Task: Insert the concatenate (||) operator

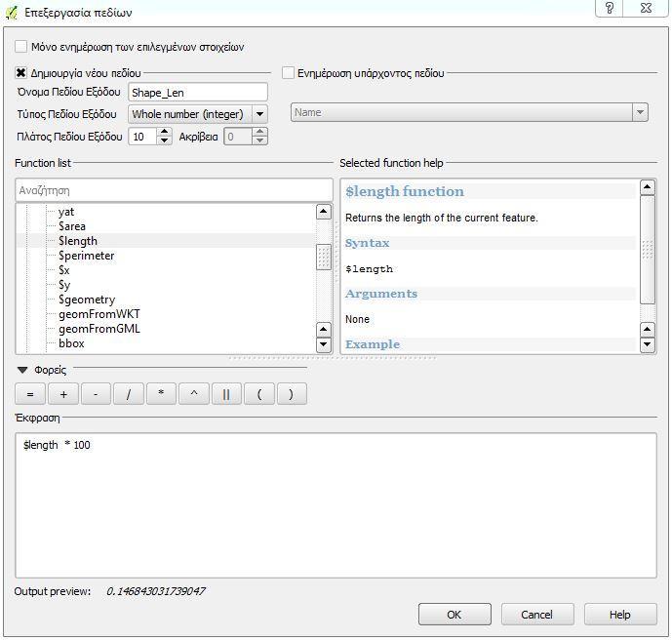Action: pyautogui.click(x=226, y=394)
